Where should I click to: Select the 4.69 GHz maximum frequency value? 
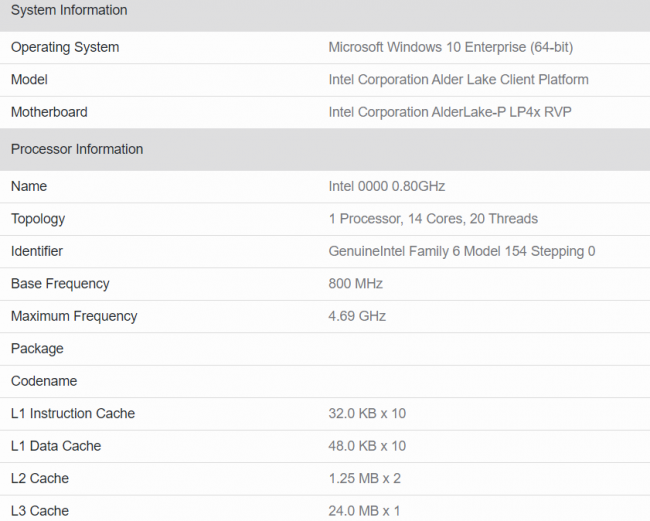tap(357, 316)
